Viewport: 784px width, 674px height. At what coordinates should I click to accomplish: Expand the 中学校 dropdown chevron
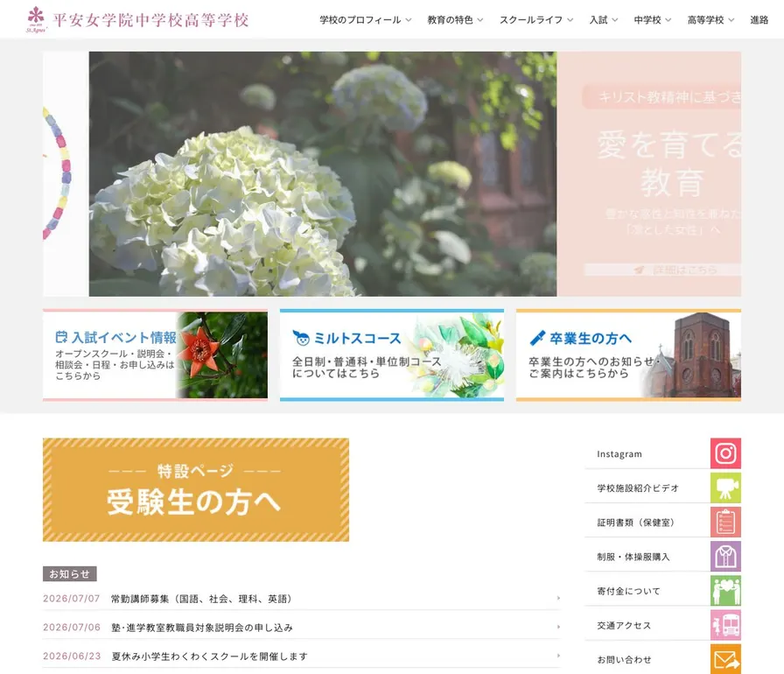668,20
